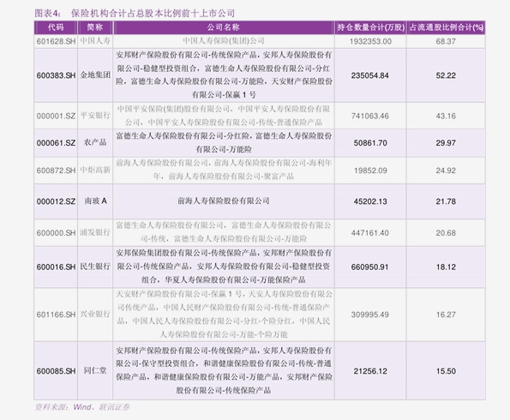Image resolution: width=510 pixels, height=420 pixels.
Task: Click the 公司名称 column header
Action: click(224, 27)
